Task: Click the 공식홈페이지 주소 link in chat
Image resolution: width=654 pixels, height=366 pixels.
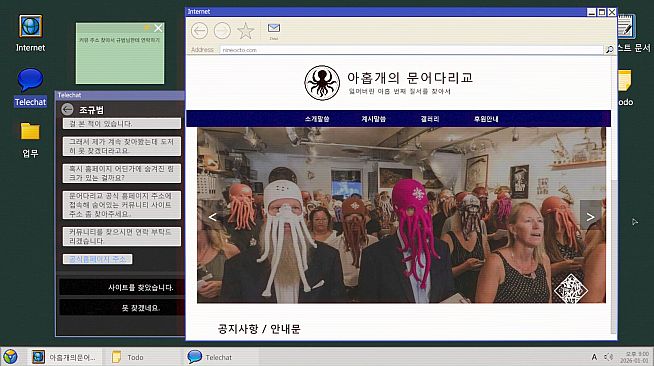Action: (x=98, y=259)
